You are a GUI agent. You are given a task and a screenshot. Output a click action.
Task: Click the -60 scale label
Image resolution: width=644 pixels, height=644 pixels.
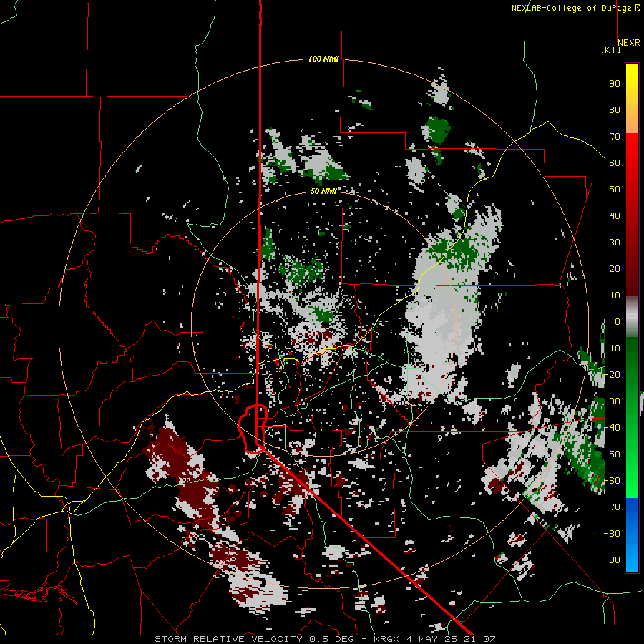coord(612,481)
